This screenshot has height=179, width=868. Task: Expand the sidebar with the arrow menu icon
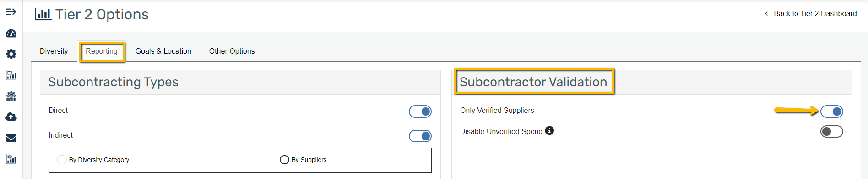11,12
